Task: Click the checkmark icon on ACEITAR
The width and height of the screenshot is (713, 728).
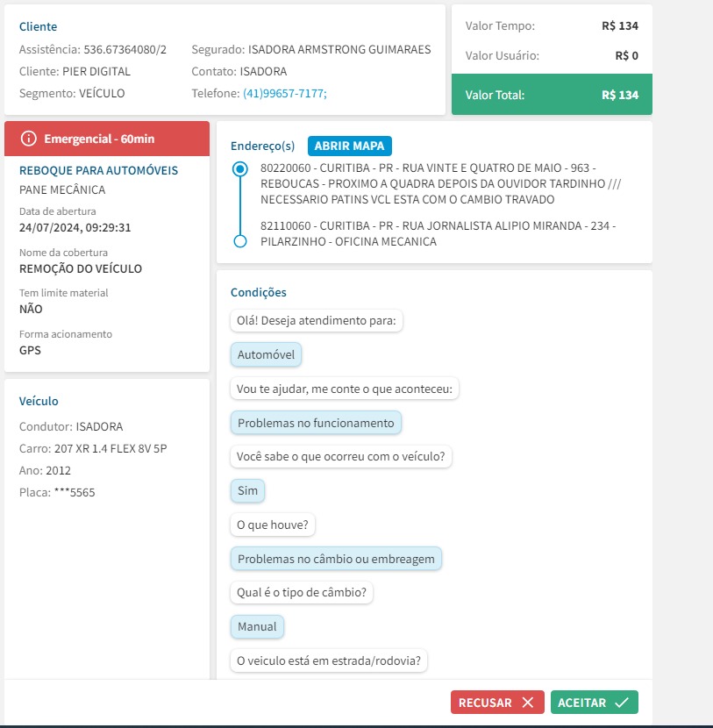Action: [x=622, y=703]
